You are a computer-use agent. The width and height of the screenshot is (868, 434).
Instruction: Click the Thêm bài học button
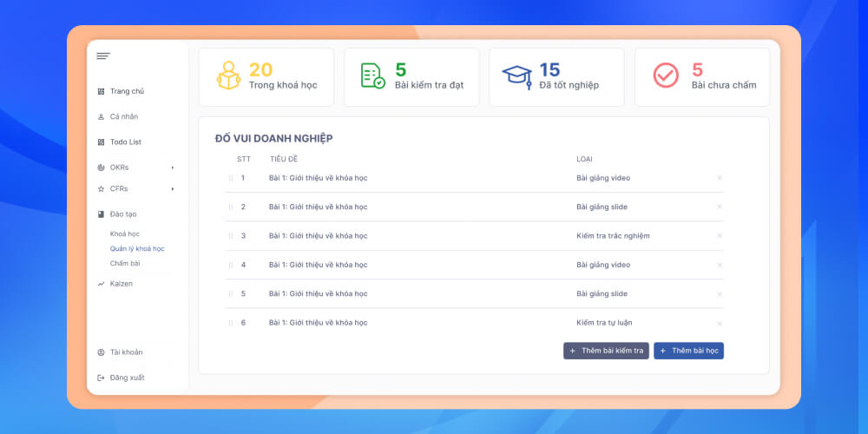[x=688, y=351]
